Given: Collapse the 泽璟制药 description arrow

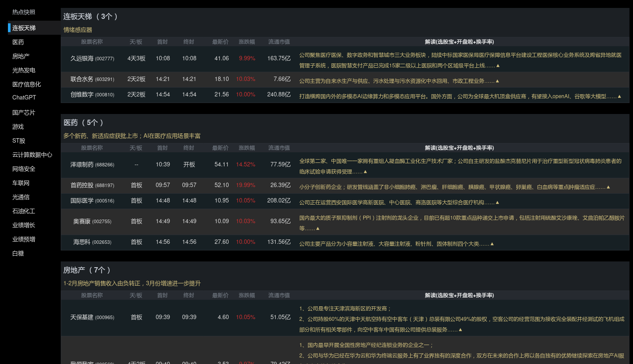Looking at the screenshot, I should click(365, 172).
